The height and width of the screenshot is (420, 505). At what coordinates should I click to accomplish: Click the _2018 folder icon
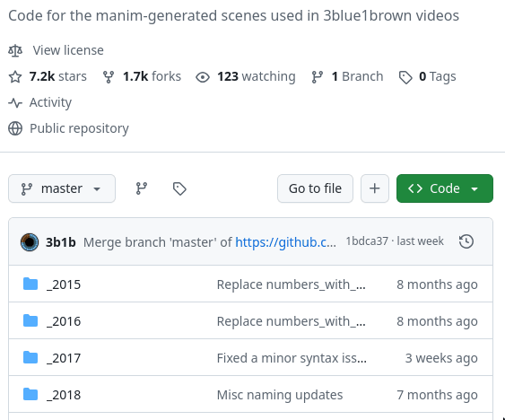(x=30, y=394)
